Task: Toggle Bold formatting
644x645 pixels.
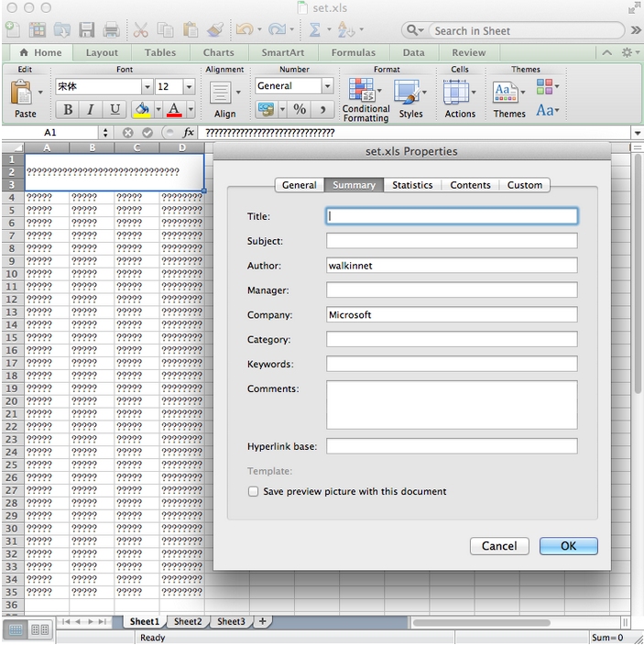Action: coord(68,109)
